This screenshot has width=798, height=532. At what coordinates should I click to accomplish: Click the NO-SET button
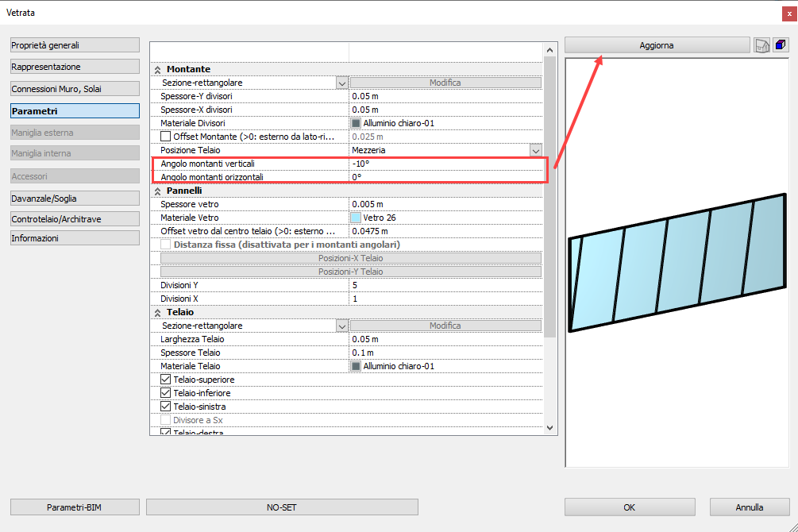(282, 507)
